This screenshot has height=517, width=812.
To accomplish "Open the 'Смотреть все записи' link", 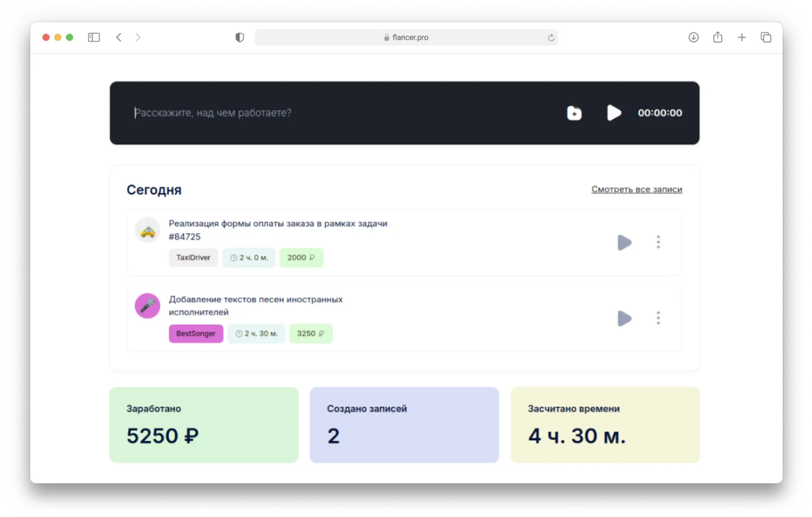I will [x=636, y=189].
